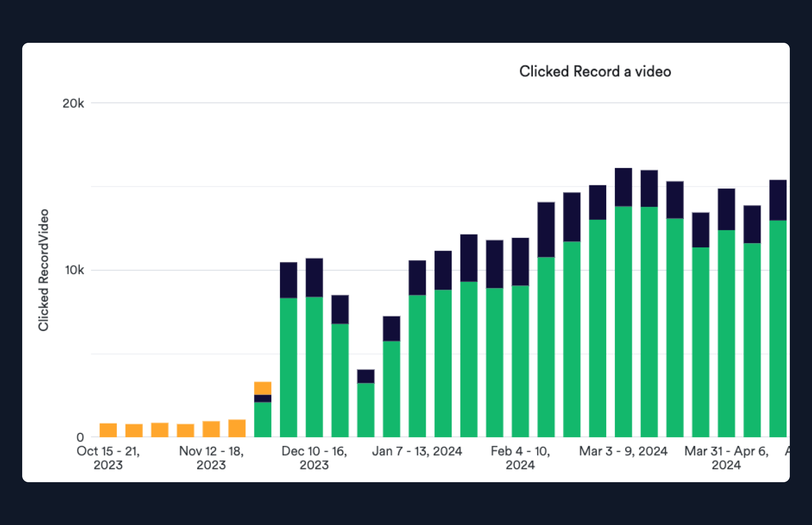This screenshot has width=812, height=525.
Task: Select green segment of the tallest Mar 3 - 9 bar
Action: tap(624, 322)
